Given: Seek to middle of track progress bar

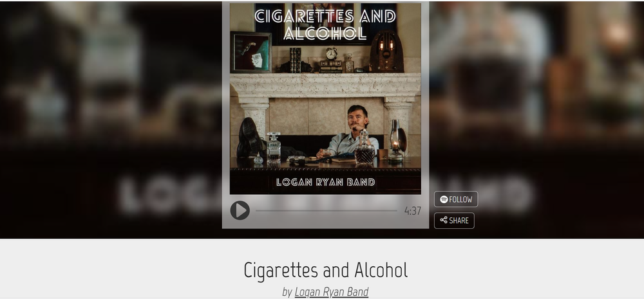Looking at the screenshot, I should click(326, 211).
